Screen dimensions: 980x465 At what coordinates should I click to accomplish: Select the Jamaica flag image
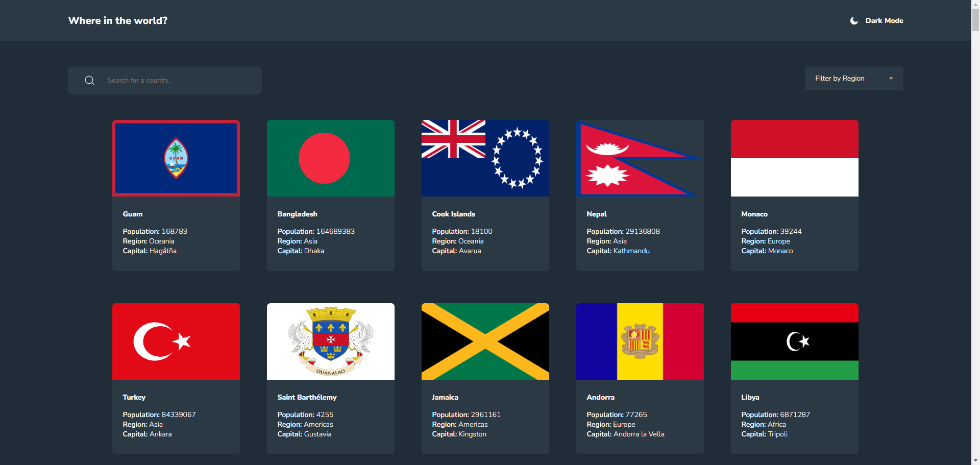click(x=485, y=341)
